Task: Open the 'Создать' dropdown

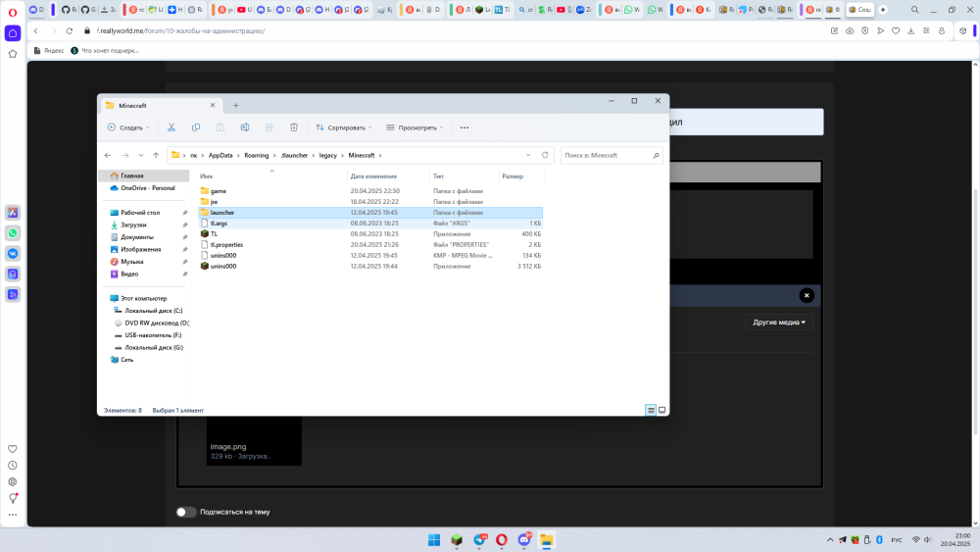Action: (x=128, y=127)
